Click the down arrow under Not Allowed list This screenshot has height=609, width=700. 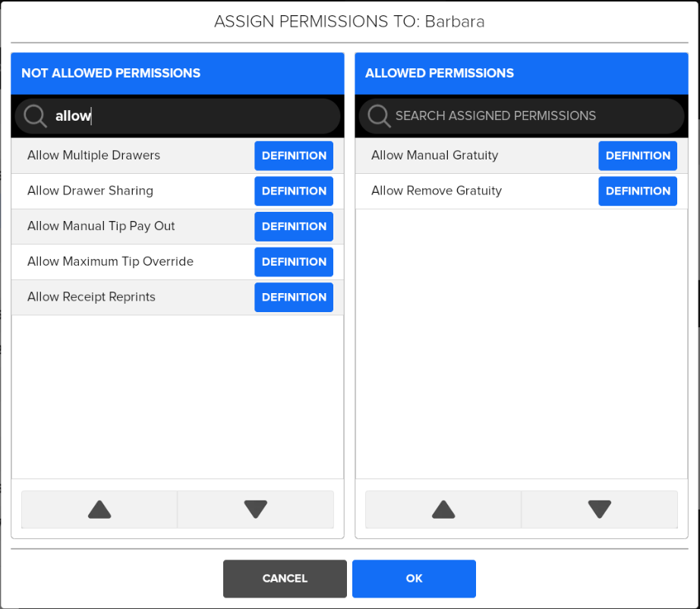[256, 510]
